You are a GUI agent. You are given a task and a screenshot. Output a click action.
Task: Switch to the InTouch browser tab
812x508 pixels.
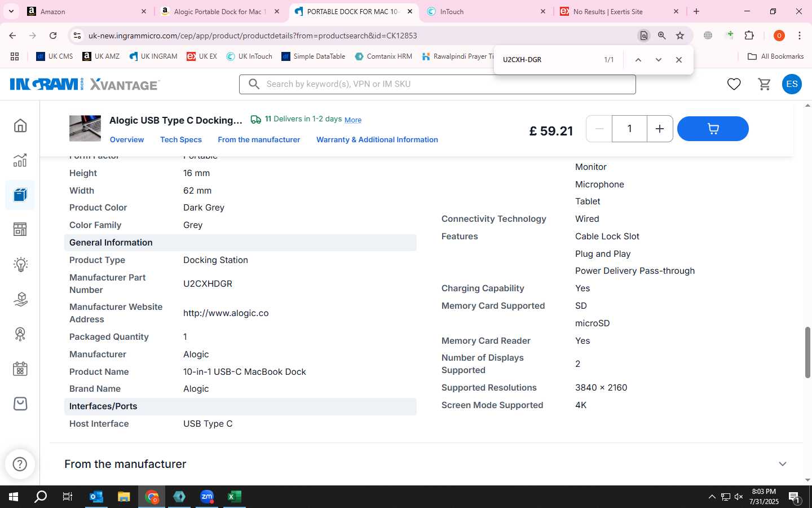[x=485, y=11]
